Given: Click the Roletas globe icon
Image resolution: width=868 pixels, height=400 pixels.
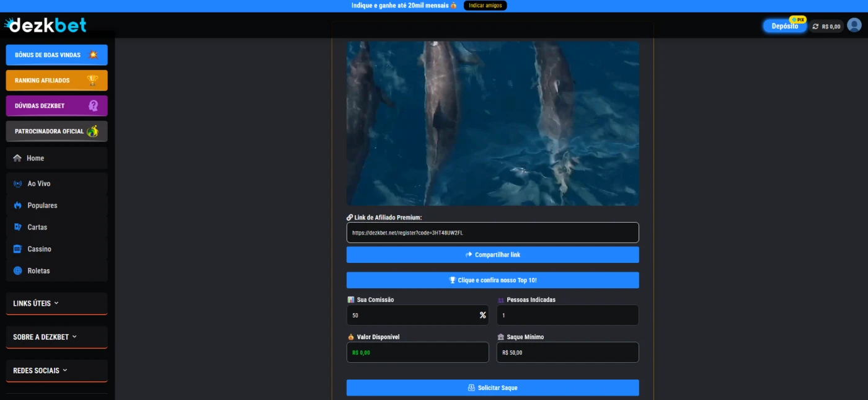Looking at the screenshot, I should click(17, 271).
